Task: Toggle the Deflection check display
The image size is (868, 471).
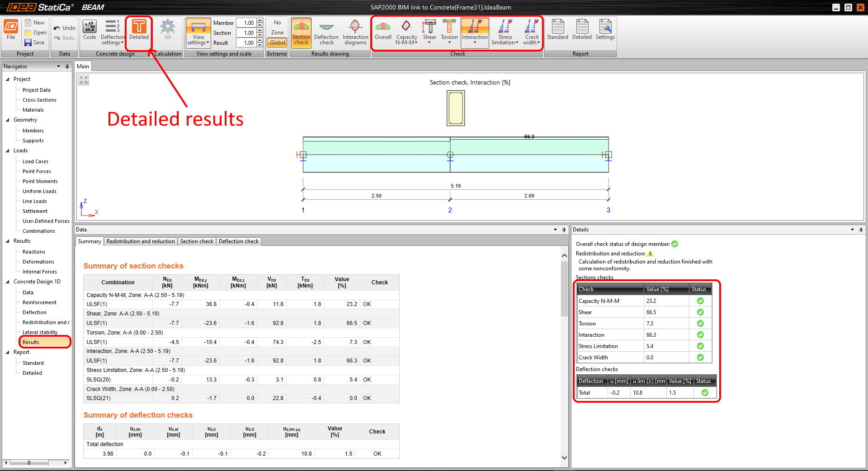Action: (326, 32)
